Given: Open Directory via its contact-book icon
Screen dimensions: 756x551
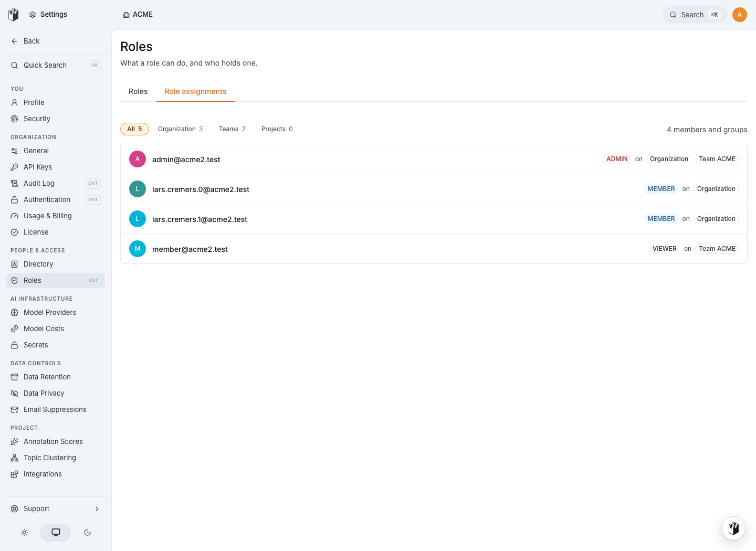Looking at the screenshot, I should point(15,264).
